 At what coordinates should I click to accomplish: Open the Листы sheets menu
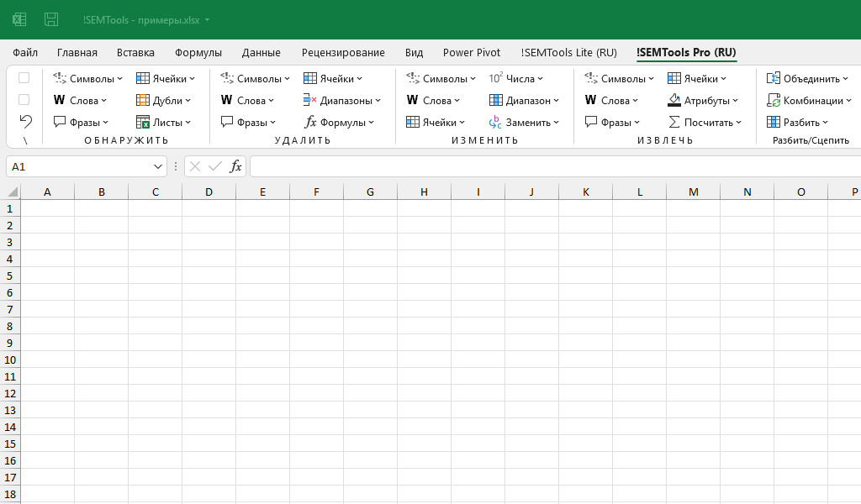[x=163, y=123]
